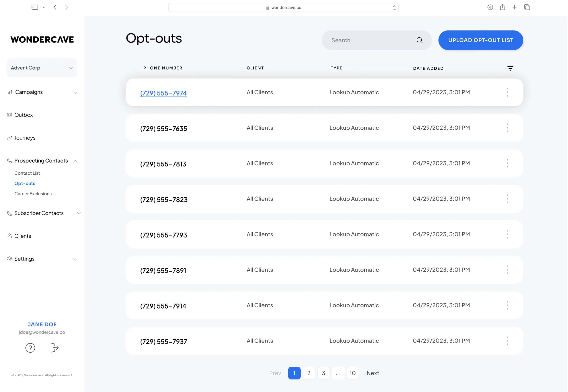Click the Search opt-outs field
This screenshot has height=392, width=568.
[x=377, y=40]
